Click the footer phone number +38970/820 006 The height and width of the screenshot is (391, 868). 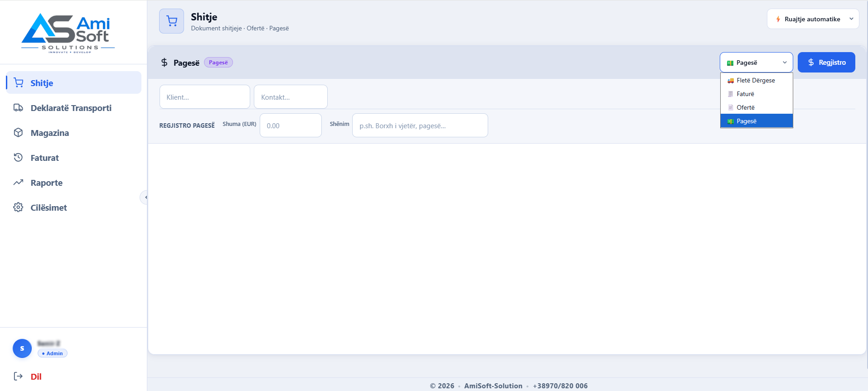coord(560,386)
